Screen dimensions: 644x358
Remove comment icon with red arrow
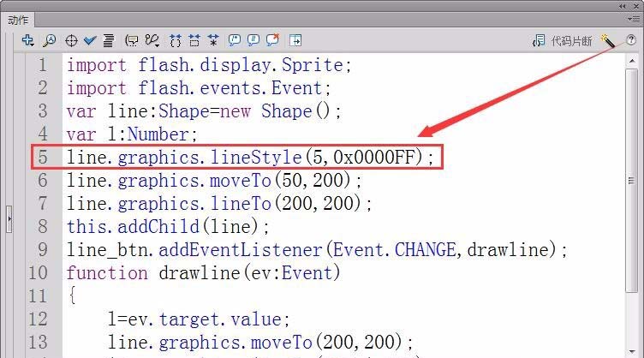(x=272, y=39)
